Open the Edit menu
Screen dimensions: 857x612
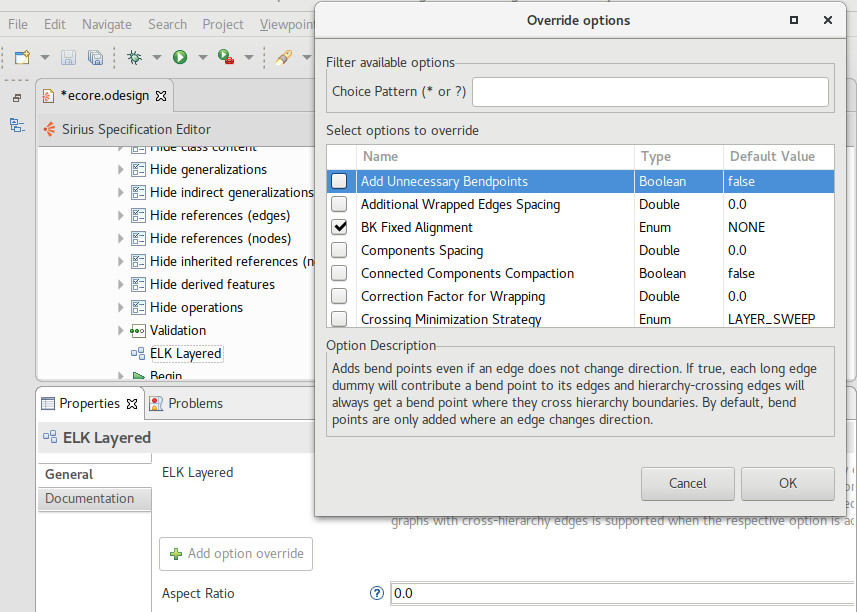[x=55, y=25]
